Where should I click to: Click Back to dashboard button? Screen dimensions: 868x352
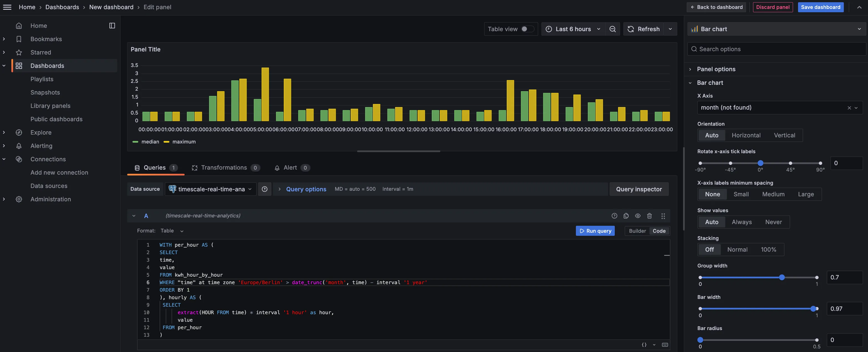pos(716,7)
